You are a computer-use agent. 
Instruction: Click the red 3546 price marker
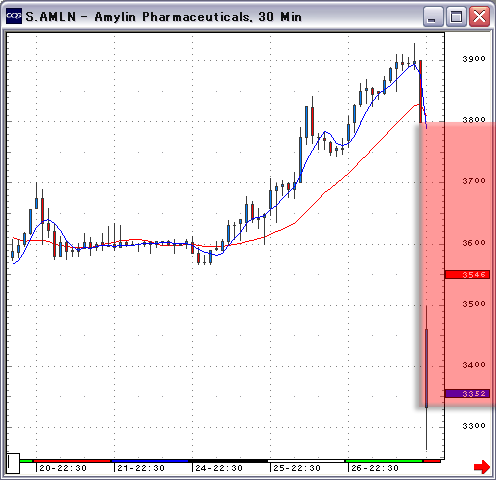467,275
